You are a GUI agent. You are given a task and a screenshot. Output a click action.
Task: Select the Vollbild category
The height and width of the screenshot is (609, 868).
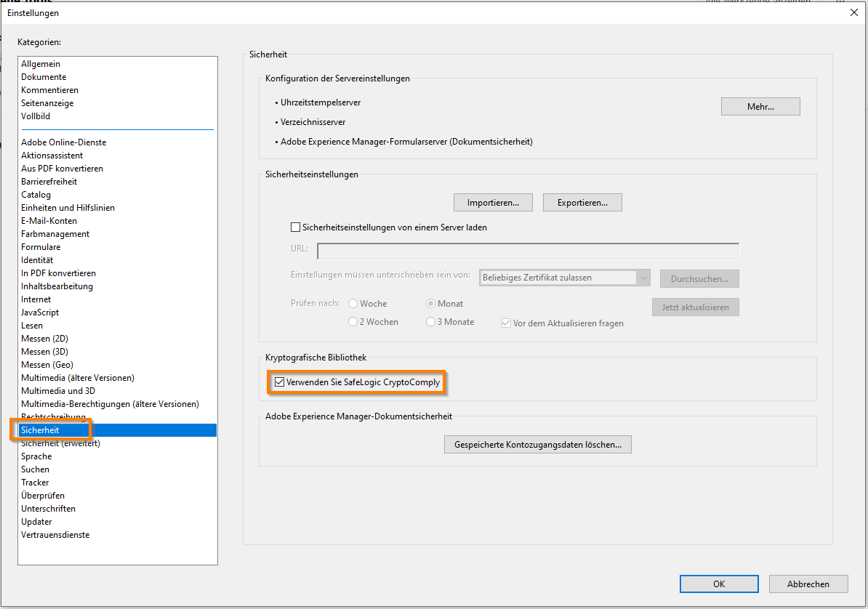pos(36,116)
